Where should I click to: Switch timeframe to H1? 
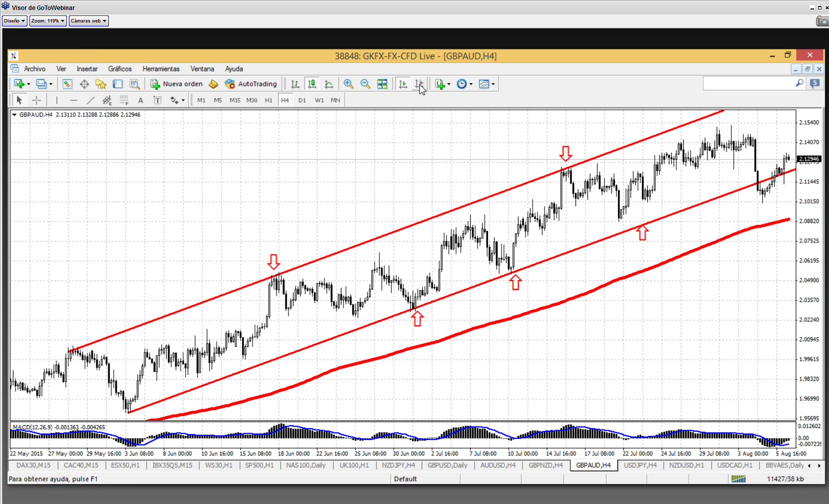click(x=269, y=100)
